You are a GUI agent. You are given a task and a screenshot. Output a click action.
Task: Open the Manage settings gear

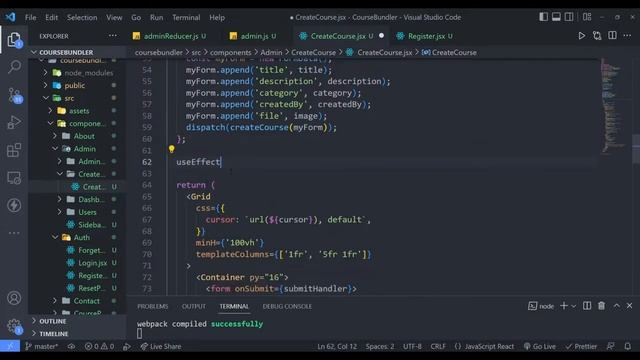(x=14, y=326)
